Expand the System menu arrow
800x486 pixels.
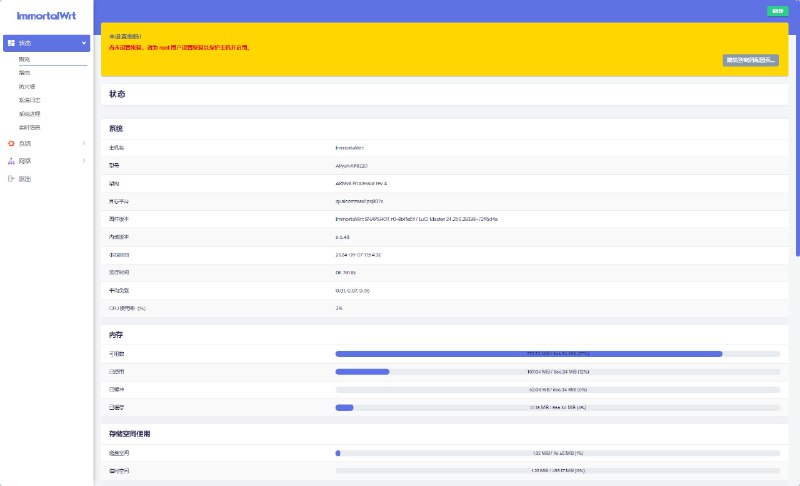coord(84,144)
